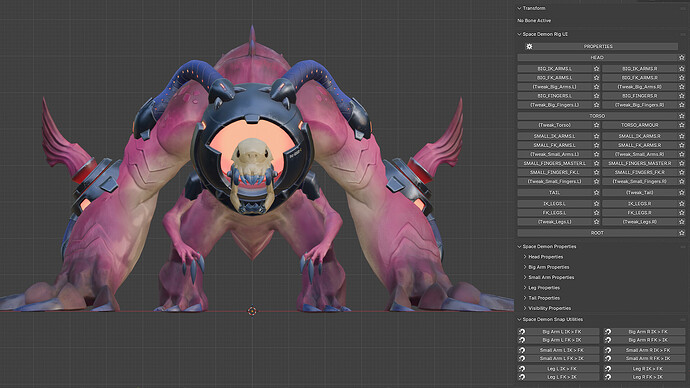Click the star beside the TAIL layer
Image resolution: width=690 pixels, height=388 pixels.
pos(596,192)
